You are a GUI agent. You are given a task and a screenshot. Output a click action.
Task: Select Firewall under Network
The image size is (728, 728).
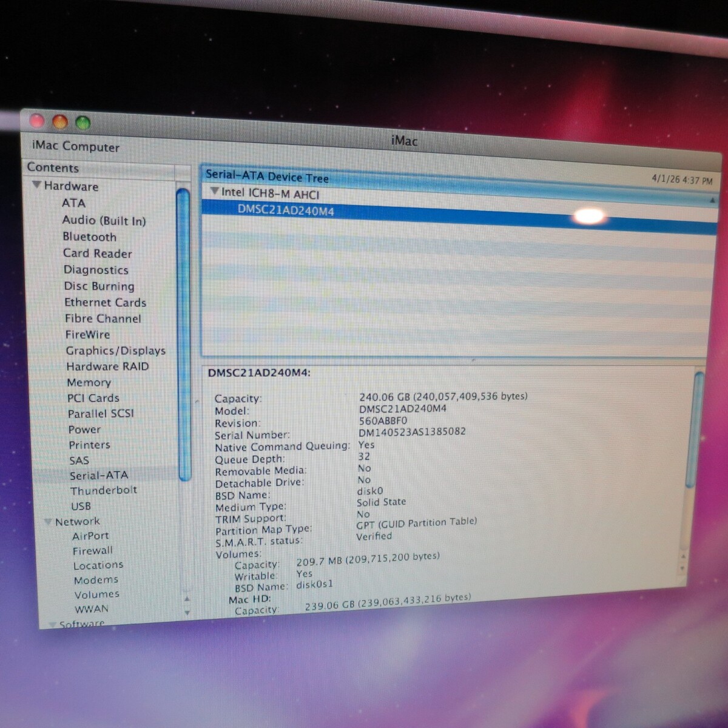[92, 551]
